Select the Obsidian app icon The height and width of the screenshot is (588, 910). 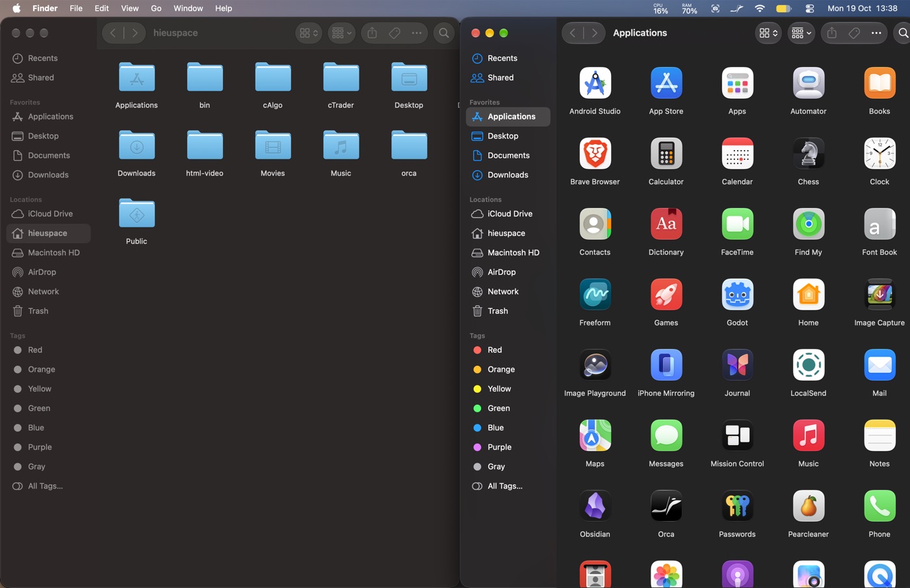(595, 506)
